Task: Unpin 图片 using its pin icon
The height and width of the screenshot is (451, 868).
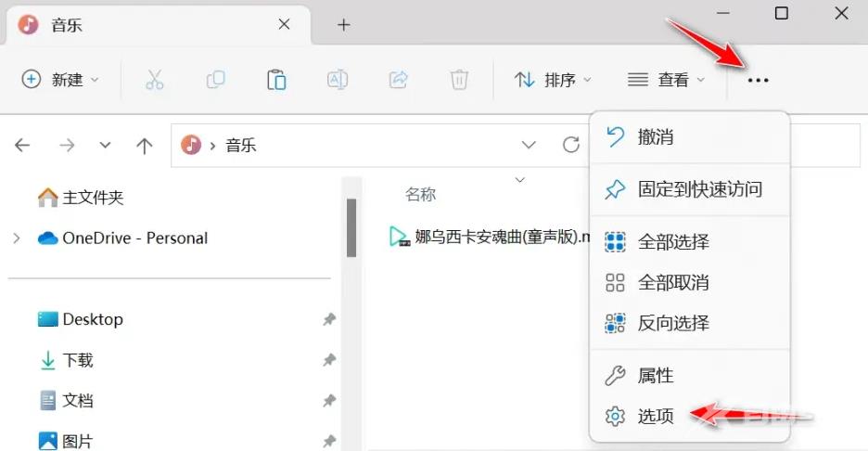Action: point(329,441)
